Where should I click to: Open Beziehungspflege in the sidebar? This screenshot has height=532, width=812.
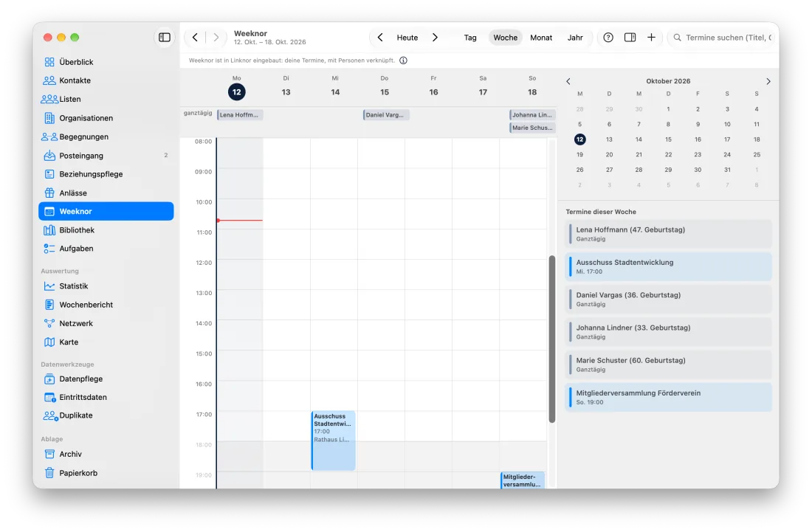106,174
